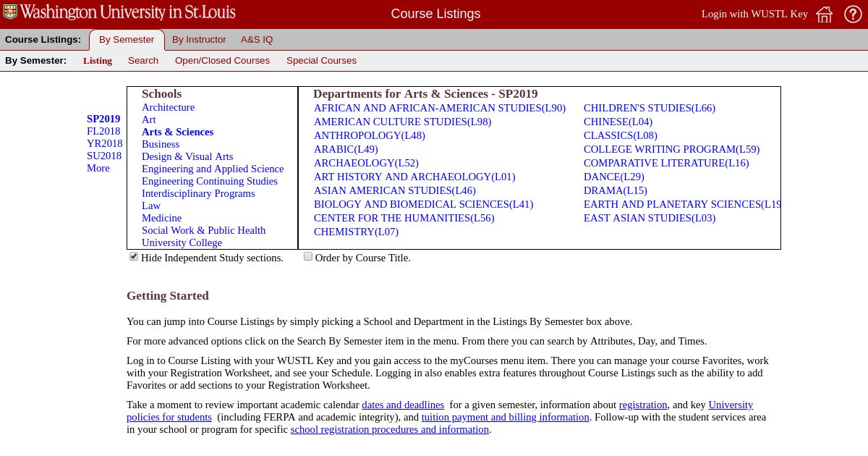The height and width of the screenshot is (456, 868).
Task: Open College Writing Program (L59)
Action: (671, 149)
